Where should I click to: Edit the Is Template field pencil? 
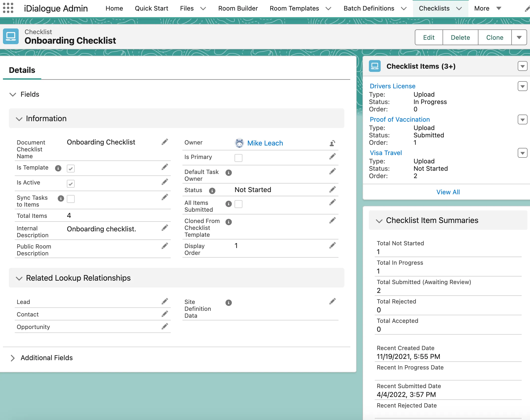click(165, 167)
